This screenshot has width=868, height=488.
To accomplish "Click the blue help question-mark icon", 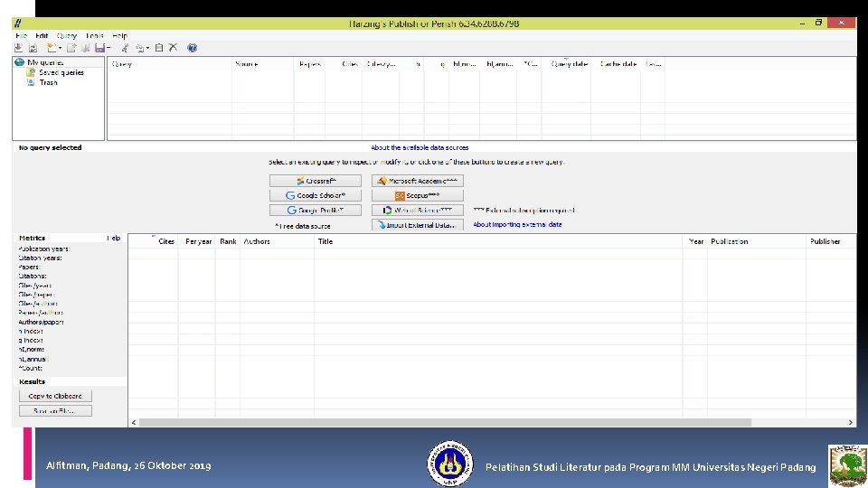I will pos(192,48).
